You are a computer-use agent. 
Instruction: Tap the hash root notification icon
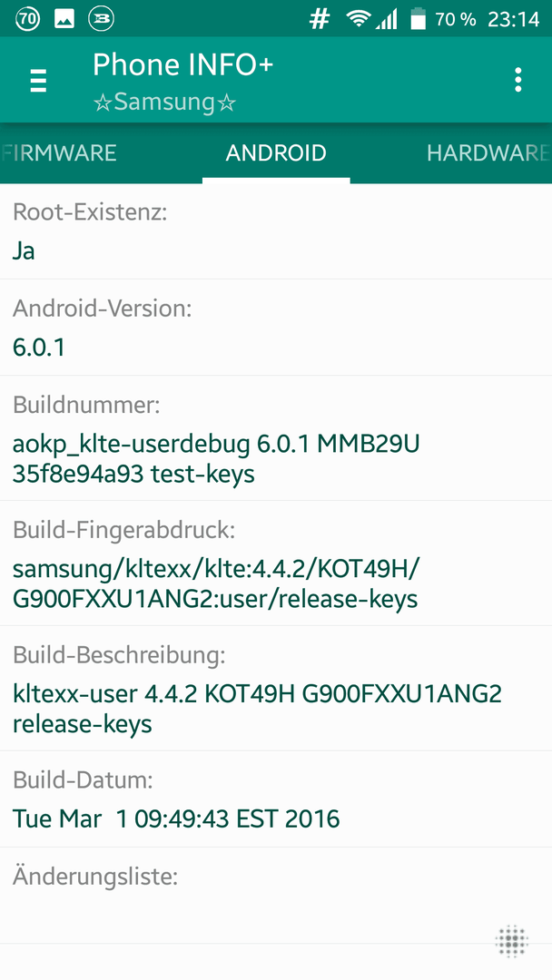click(320, 19)
